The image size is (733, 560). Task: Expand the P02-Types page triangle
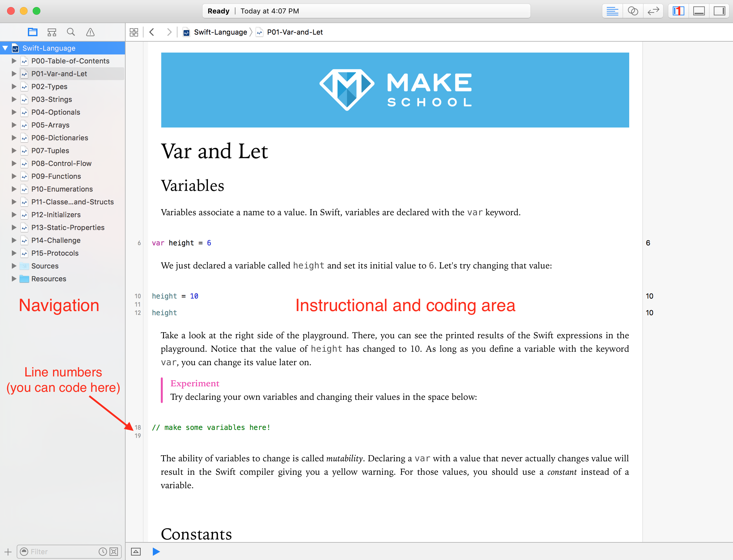[x=14, y=86]
